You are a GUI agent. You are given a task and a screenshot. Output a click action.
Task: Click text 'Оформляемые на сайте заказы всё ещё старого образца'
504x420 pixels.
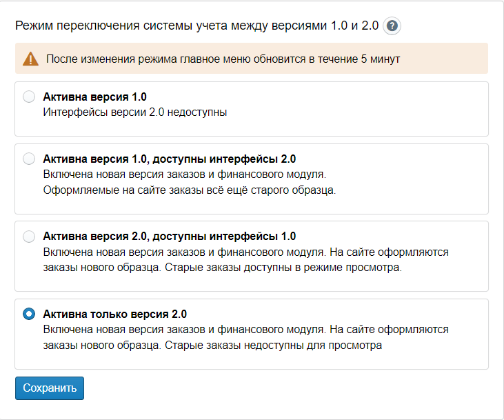click(189, 190)
